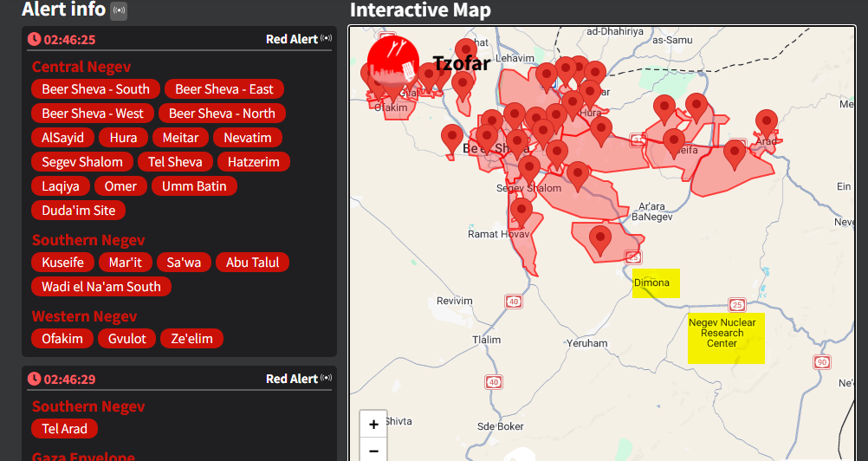Open the Segev Shalom tag
The image size is (868, 461).
82,162
